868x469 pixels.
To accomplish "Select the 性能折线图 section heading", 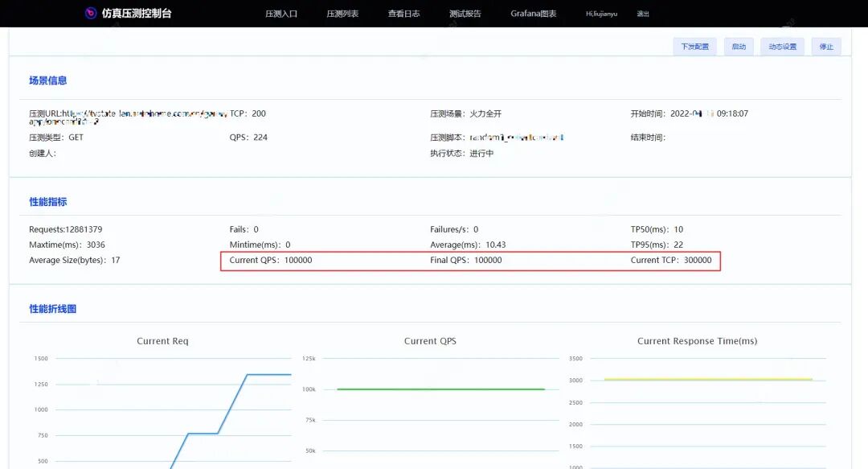I will (x=52, y=309).
